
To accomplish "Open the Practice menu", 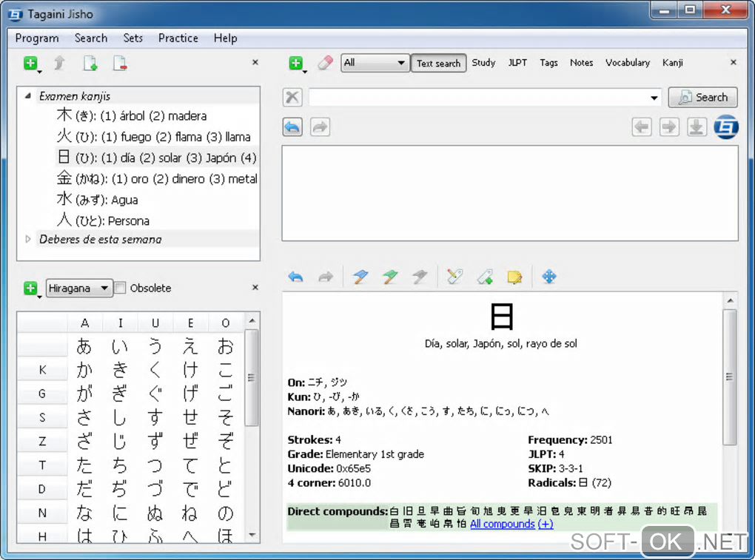I will [178, 38].
